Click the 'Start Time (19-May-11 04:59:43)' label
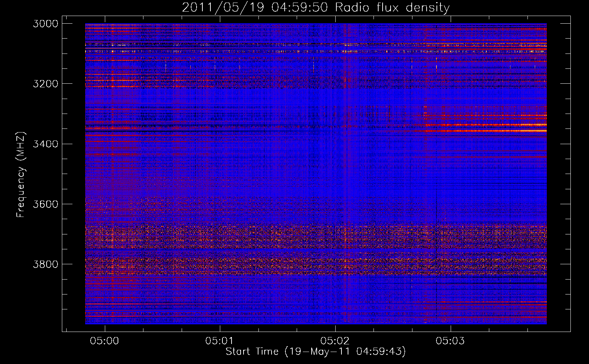The width and height of the screenshot is (589, 364). tap(316, 352)
